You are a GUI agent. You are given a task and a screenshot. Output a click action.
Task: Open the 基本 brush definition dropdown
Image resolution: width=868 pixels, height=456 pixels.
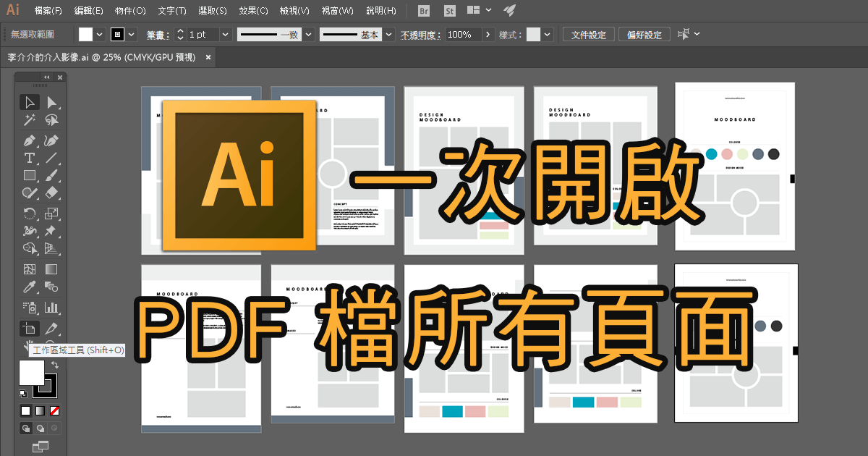tap(388, 34)
